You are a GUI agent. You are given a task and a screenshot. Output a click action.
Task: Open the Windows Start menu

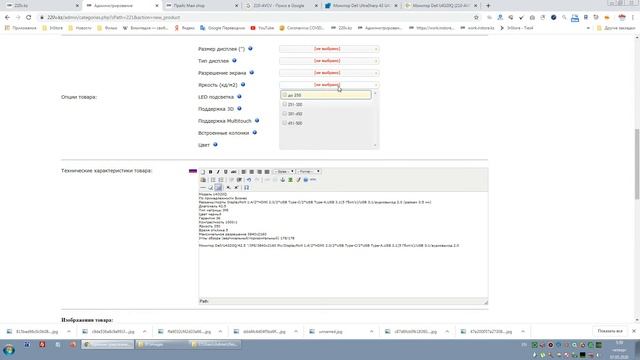click(9, 350)
